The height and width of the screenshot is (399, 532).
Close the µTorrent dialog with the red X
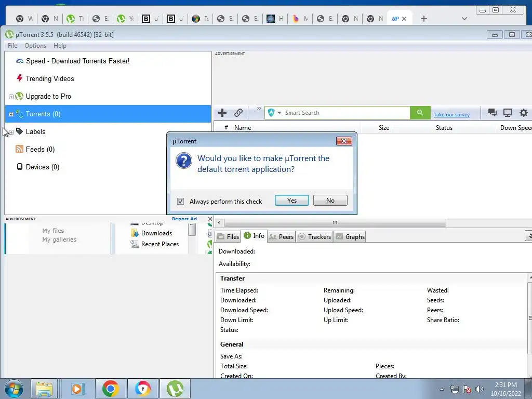(344, 141)
